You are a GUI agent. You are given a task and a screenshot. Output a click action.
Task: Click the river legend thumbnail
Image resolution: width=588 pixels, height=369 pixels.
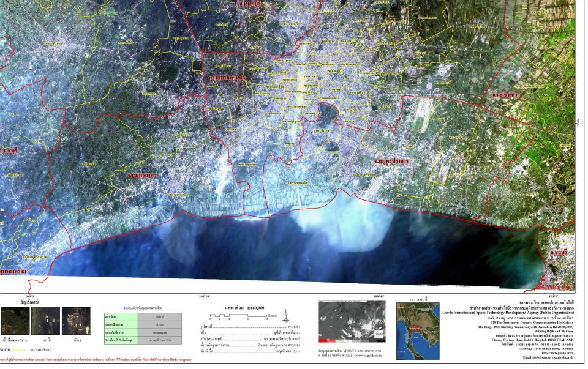coord(46,321)
